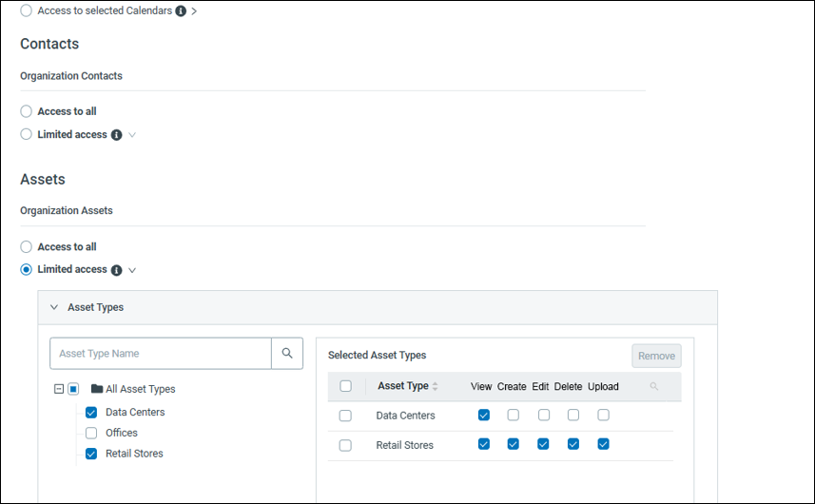Click the Delete column header

[568, 387]
